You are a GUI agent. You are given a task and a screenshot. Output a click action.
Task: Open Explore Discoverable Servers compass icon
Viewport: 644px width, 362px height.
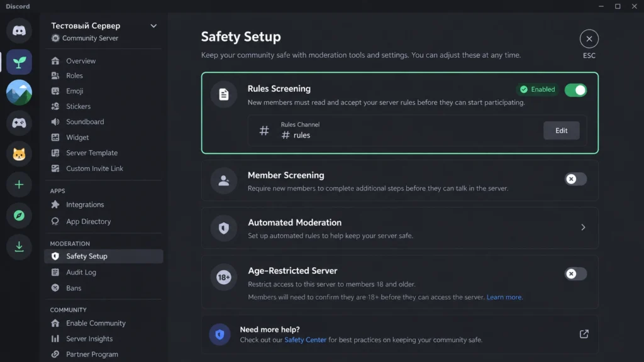point(19,216)
